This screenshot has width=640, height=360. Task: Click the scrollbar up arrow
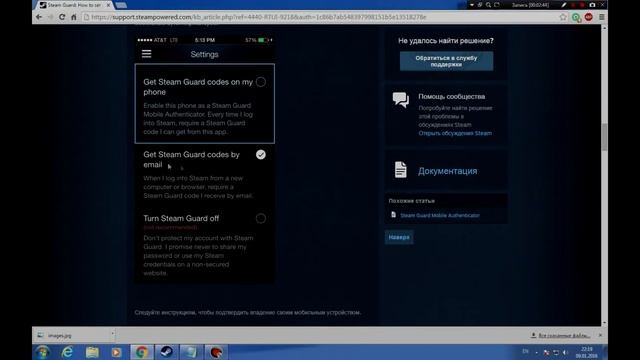click(604, 28)
